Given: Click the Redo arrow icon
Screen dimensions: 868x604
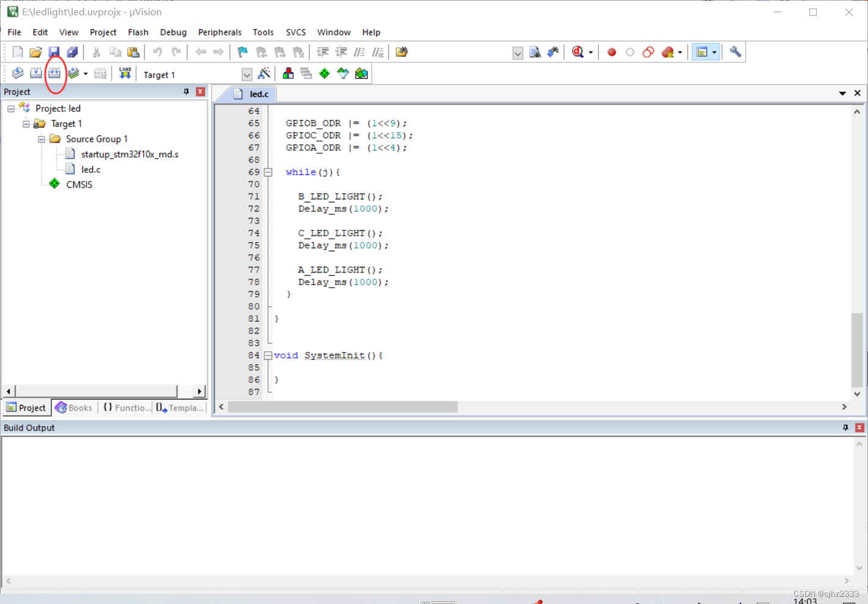Looking at the screenshot, I should tap(176, 53).
